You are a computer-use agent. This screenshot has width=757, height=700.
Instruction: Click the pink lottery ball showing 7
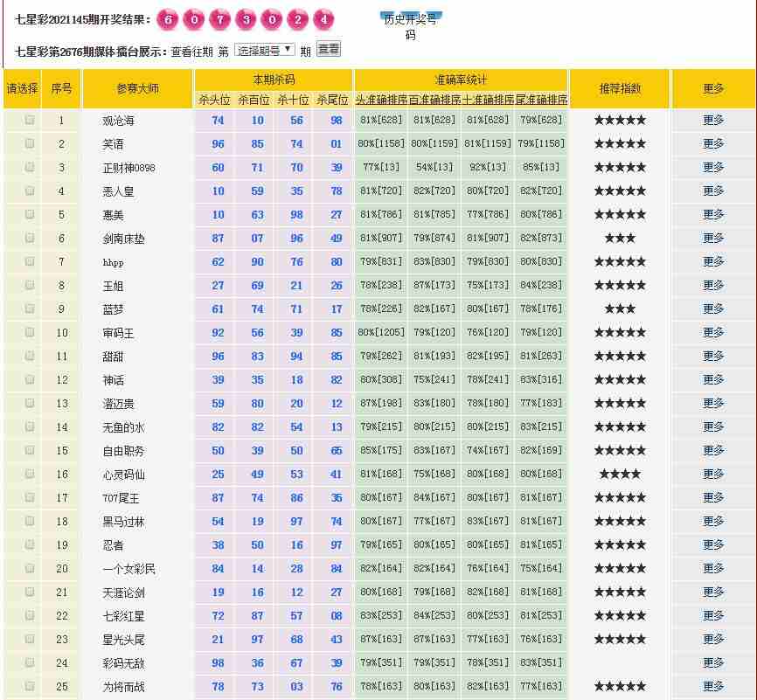tap(221, 19)
